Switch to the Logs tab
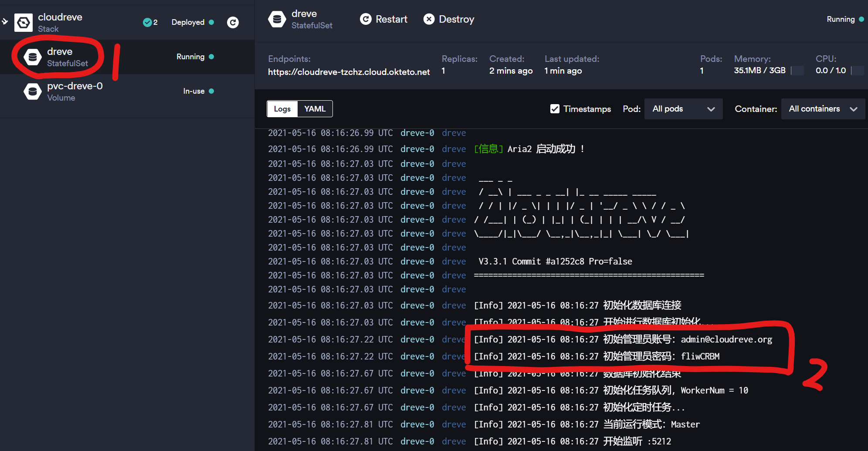 (282, 109)
